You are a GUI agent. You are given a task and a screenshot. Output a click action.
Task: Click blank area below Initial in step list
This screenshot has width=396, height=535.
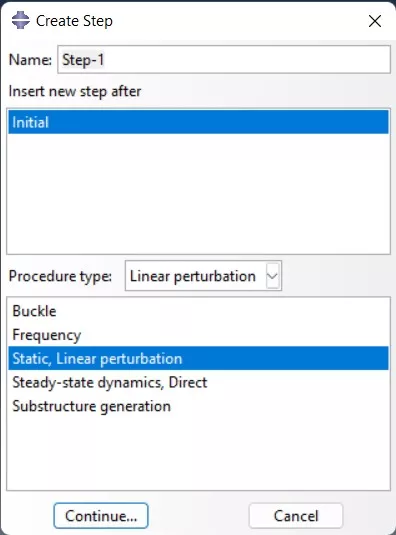198,193
